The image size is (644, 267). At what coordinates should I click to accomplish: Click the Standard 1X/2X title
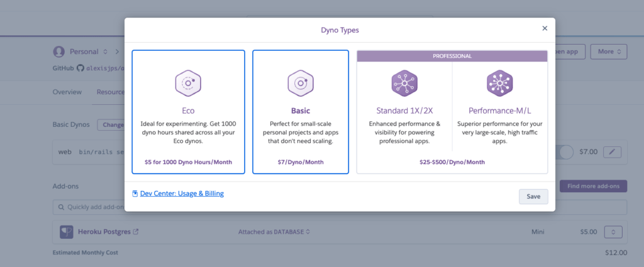[x=404, y=111]
